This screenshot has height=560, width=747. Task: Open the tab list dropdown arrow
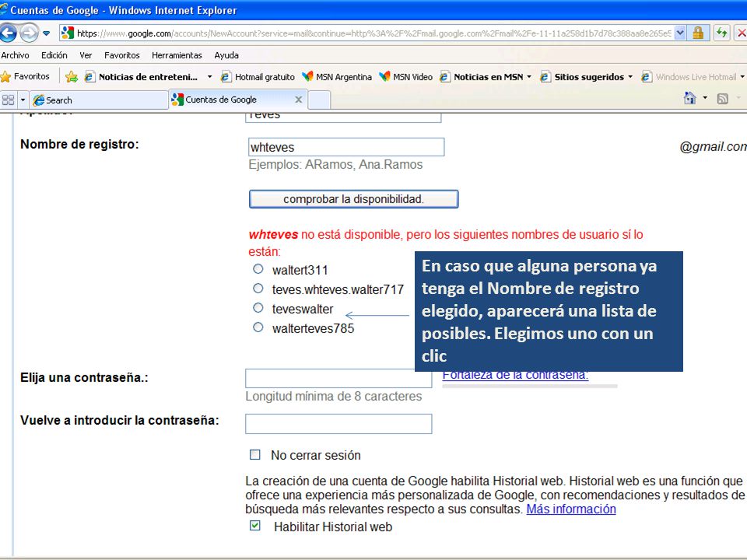[x=23, y=100]
